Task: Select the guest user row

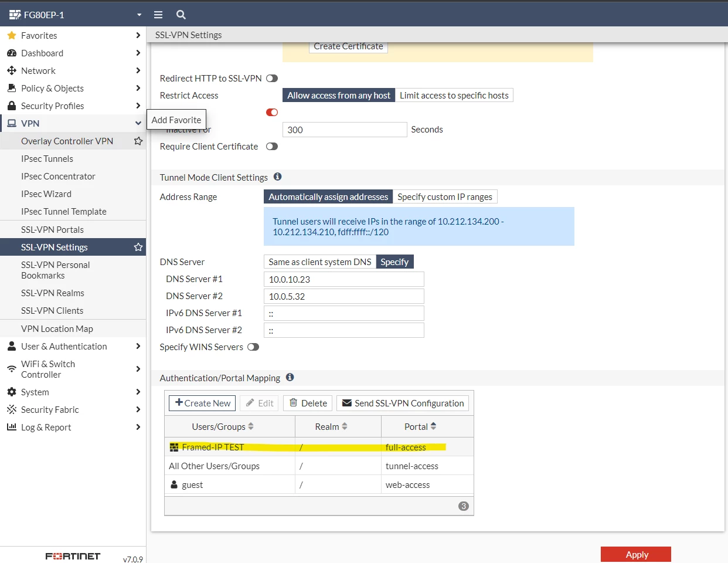Action: [319, 484]
